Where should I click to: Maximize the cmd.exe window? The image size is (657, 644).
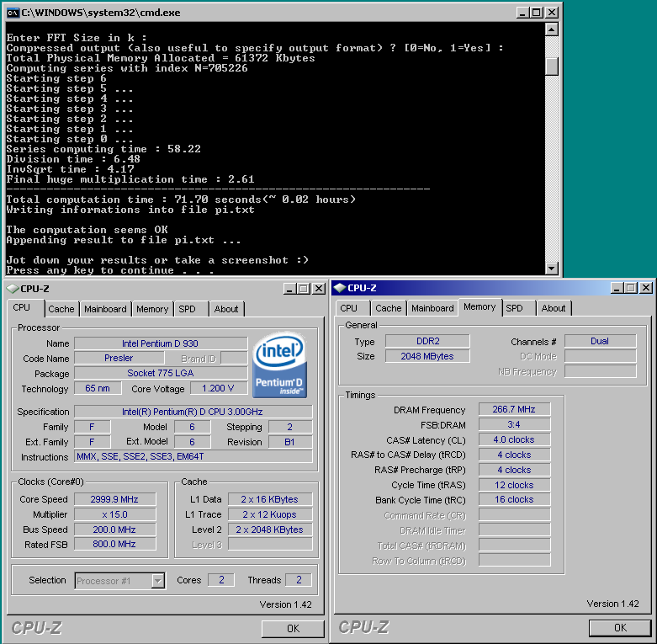tap(537, 13)
